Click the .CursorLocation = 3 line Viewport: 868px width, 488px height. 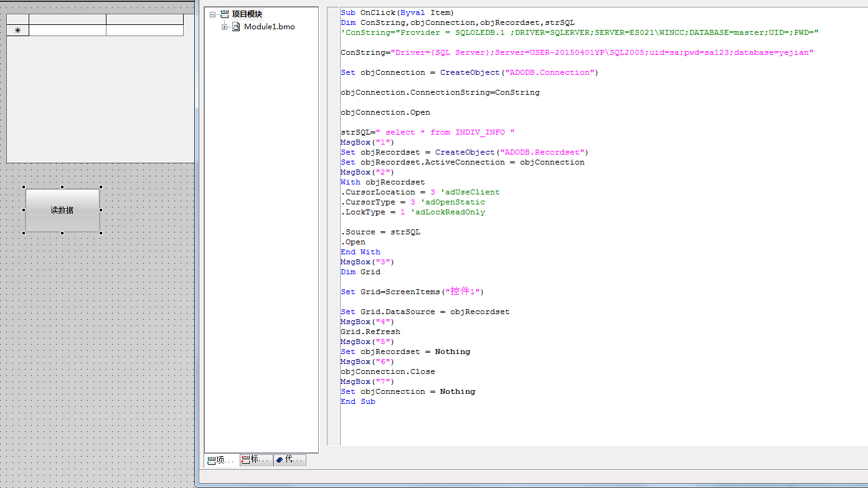click(x=420, y=192)
